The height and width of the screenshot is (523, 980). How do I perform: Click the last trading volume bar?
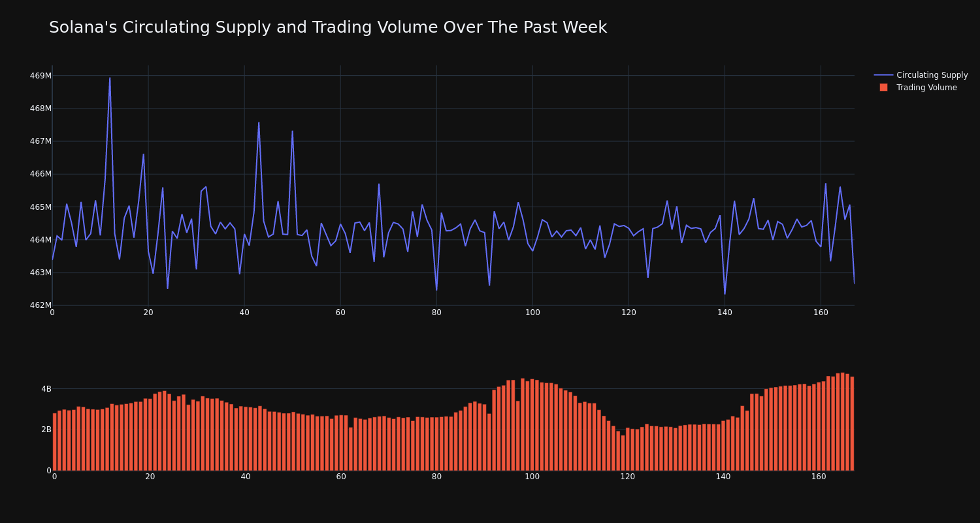(852, 424)
